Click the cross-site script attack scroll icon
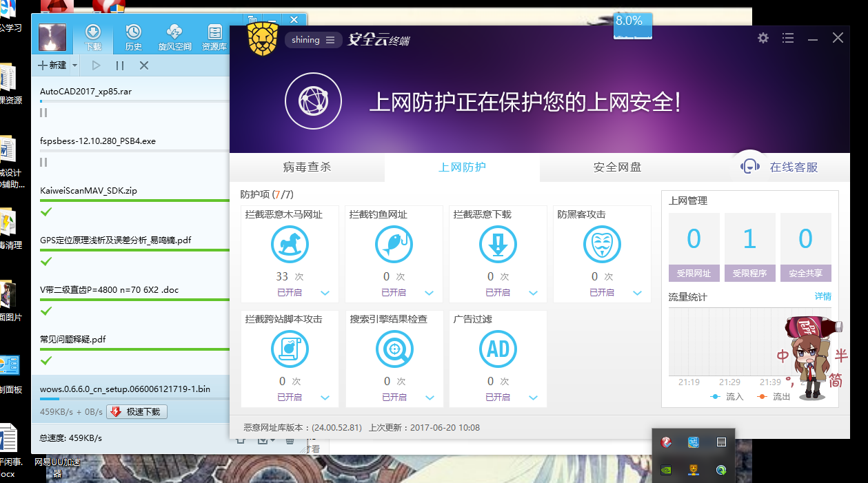This screenshot has width=868, height=483. [x=290, y=349]
